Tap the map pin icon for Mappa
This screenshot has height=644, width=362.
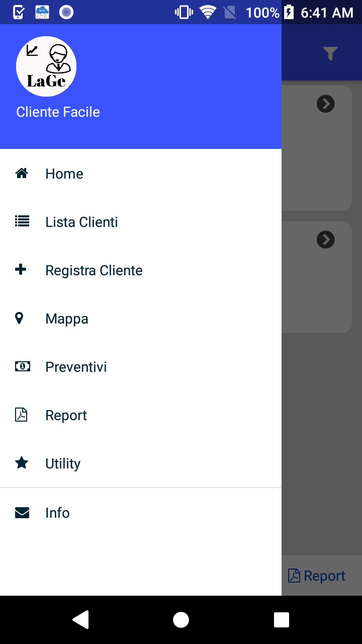pos(20,318)
